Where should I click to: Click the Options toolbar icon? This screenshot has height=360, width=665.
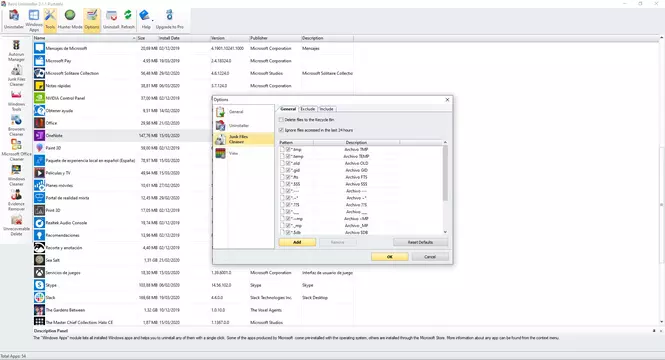[x=92, y=20]
